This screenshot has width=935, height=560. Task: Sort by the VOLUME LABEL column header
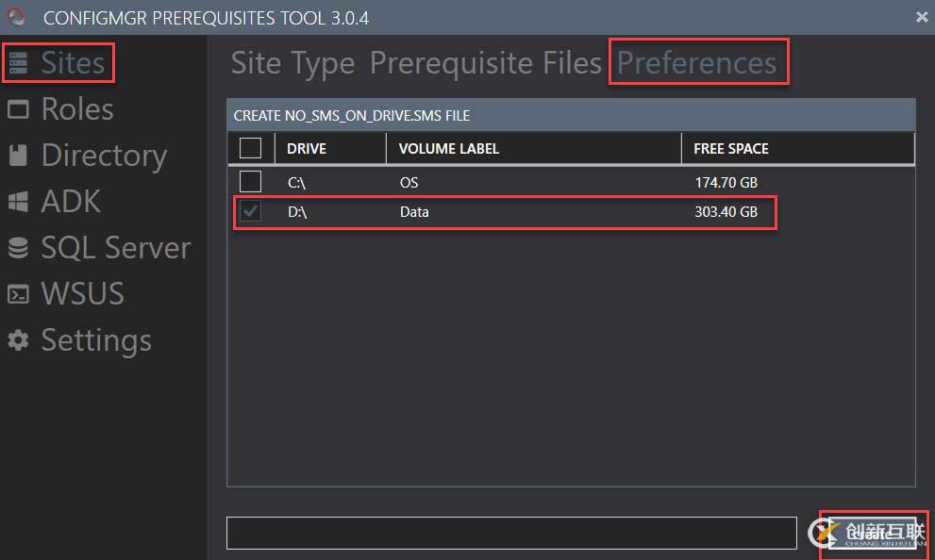click(x=448, y=148)
